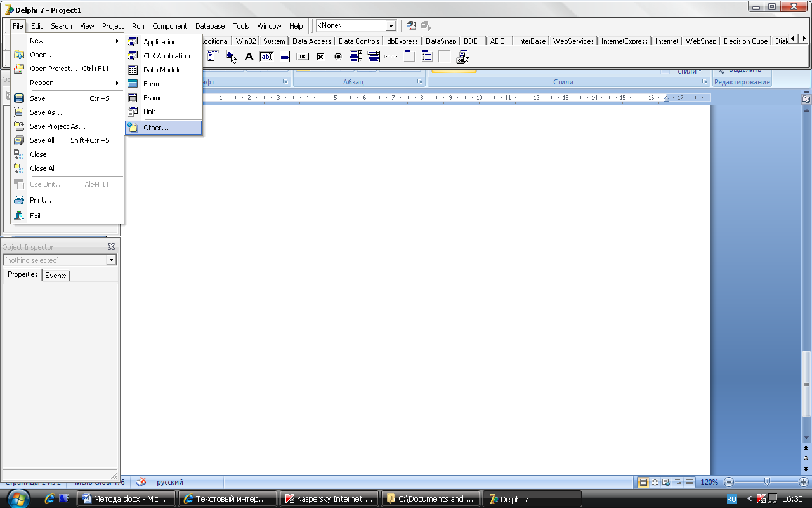Click the русский language indicator in Word
The height and width of the screenshot is (508, 812).
(x=170, y=482)
